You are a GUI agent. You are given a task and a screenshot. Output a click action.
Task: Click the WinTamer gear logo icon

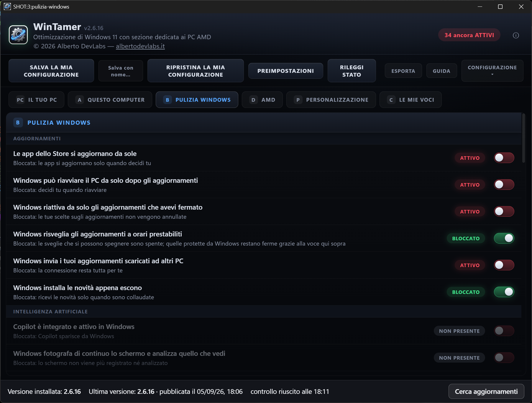pos(18,35)
